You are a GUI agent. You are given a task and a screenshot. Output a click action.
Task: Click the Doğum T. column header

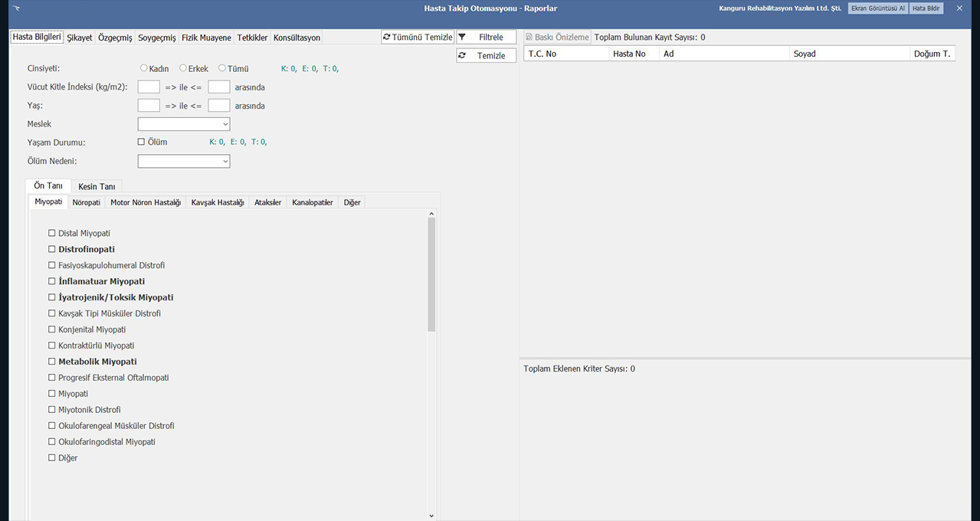coord(932,54)
